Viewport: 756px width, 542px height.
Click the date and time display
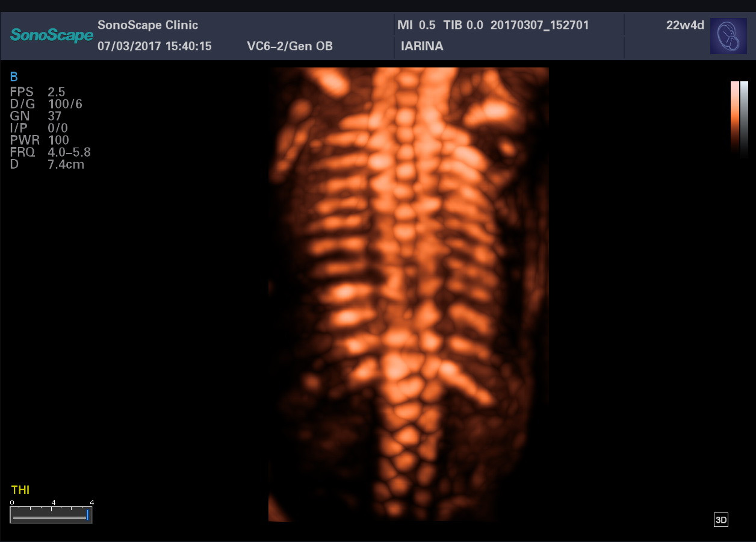pos(155,46)
